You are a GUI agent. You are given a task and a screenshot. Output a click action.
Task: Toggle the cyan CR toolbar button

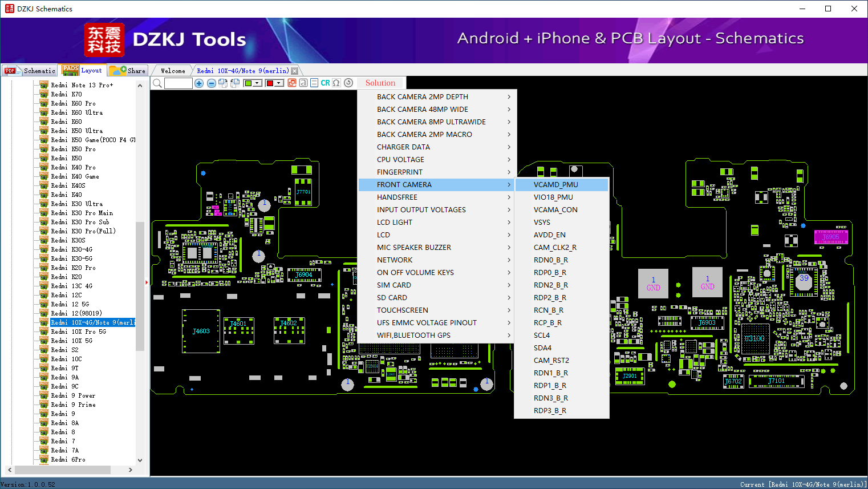[325, 83]
